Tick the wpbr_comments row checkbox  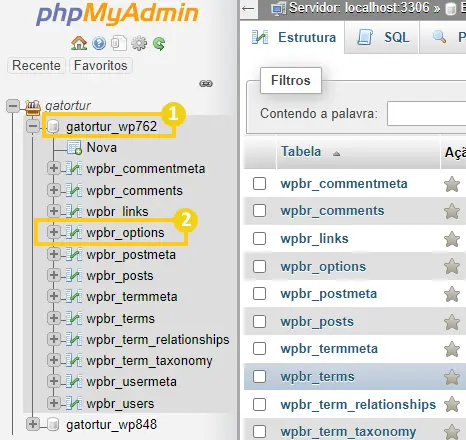[x=259, y=211]
